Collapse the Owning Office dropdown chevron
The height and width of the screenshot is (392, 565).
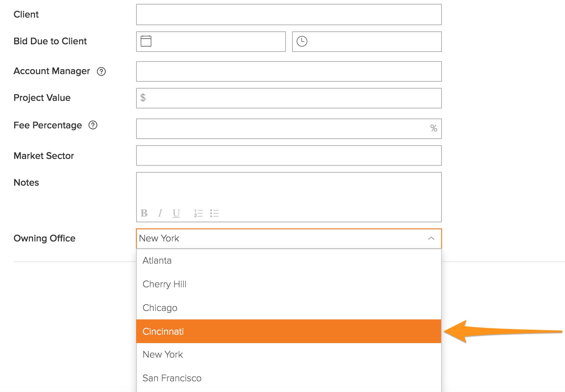(x=431, y=238)
